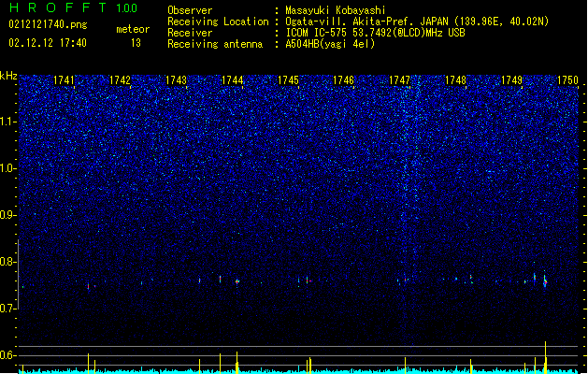This screenshot has width=588, height=374.
Task: Click the 1.1 kHz frequency axis label
Action: point(8,122)
